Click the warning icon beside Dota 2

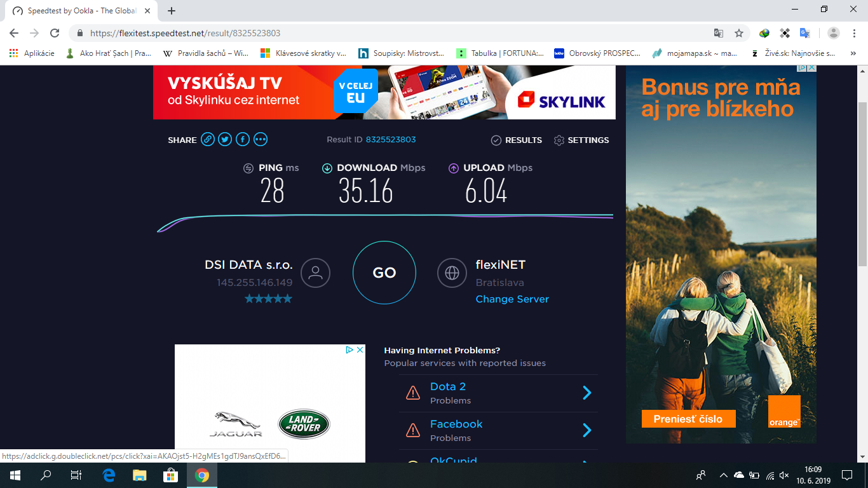coord(413,393)
